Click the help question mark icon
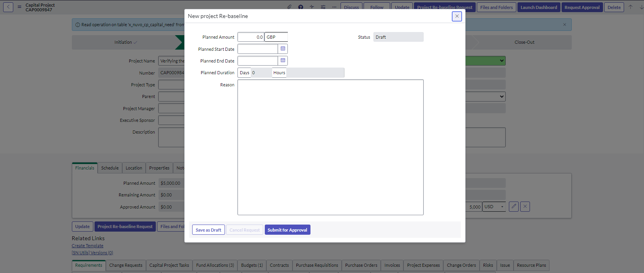The width and height of the screenshot is (644, 273). click(x=300, y=7)
